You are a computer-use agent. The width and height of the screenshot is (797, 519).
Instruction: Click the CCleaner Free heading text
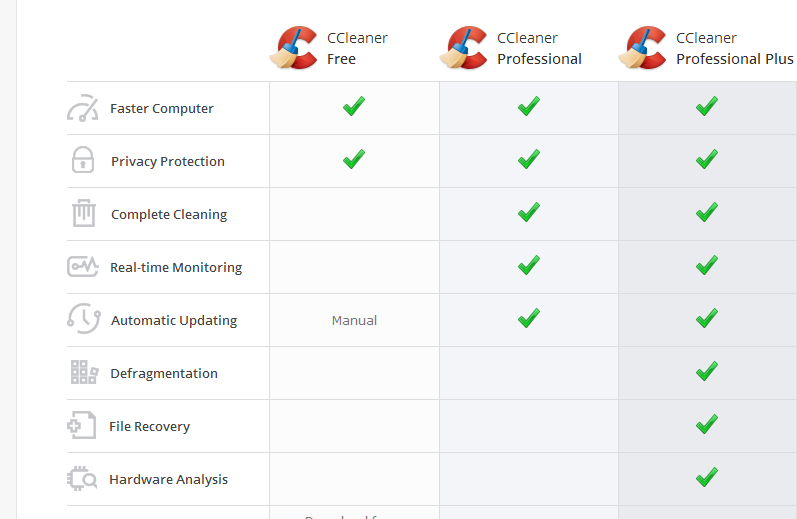pyautogui.click(x=356, y=48)
